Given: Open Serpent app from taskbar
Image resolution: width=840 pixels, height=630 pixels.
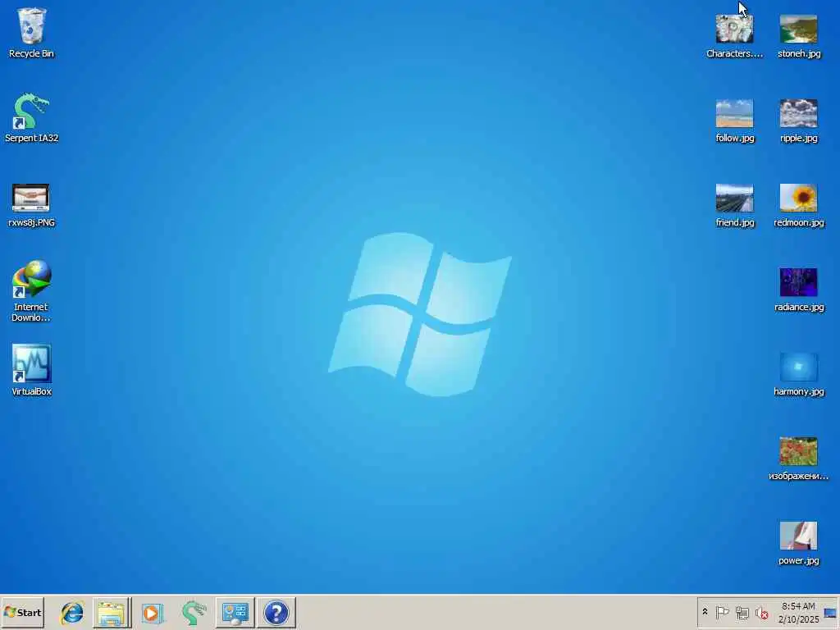Looking at the screenshot, I should click(x=194, y=612).
